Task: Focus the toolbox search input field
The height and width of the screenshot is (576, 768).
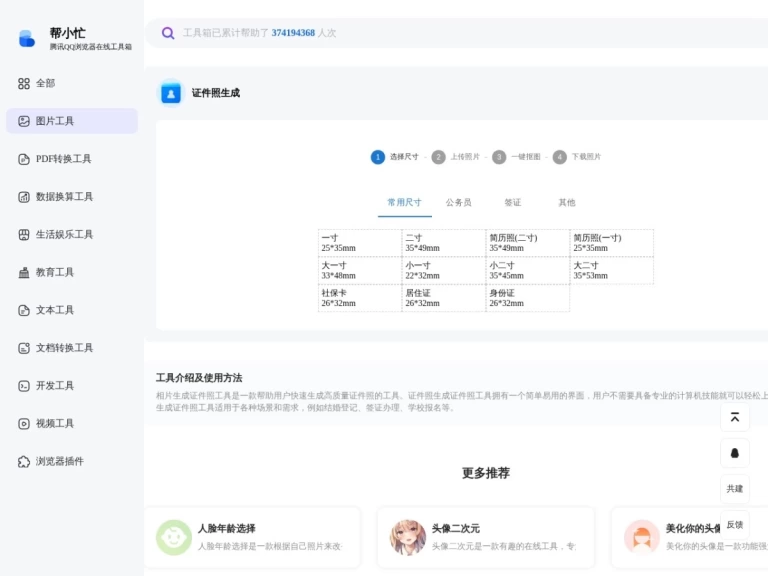Action: [x=456, y=33]
